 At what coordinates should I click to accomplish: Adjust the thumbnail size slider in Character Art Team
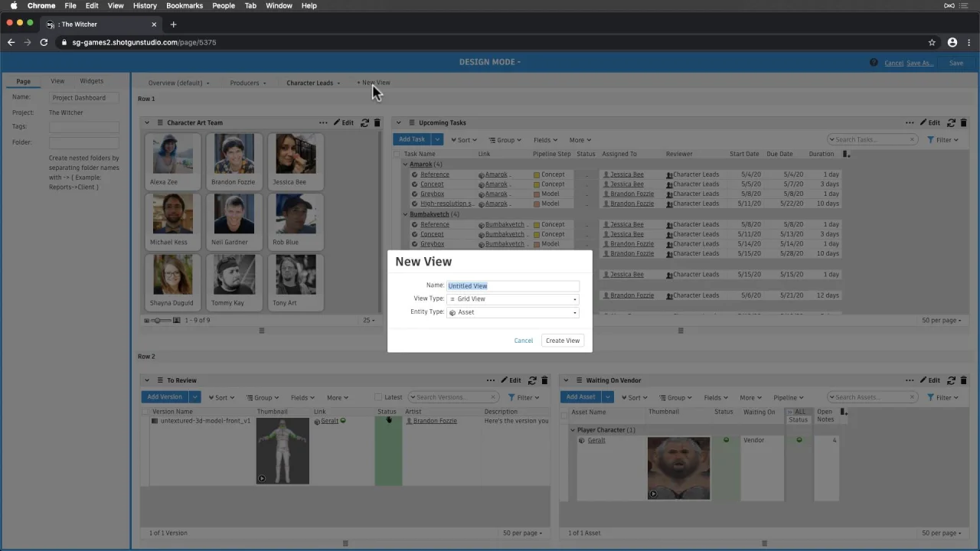158,321
